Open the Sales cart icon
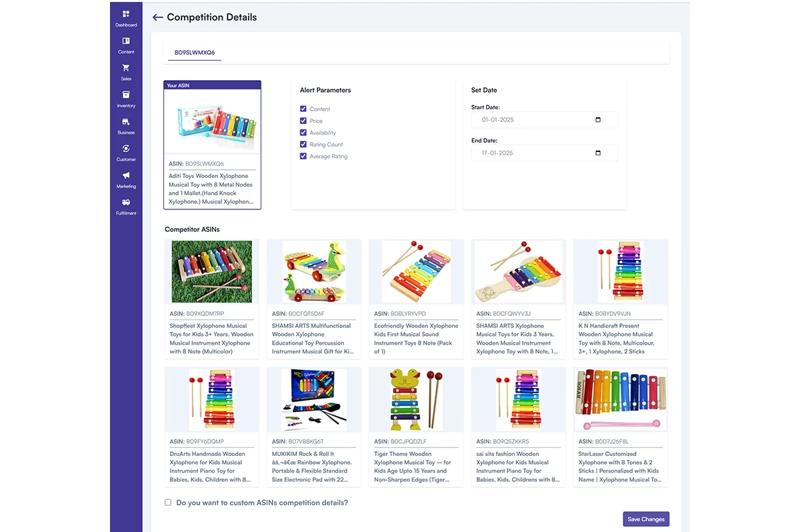800x532 pixels. click(126, 68)
